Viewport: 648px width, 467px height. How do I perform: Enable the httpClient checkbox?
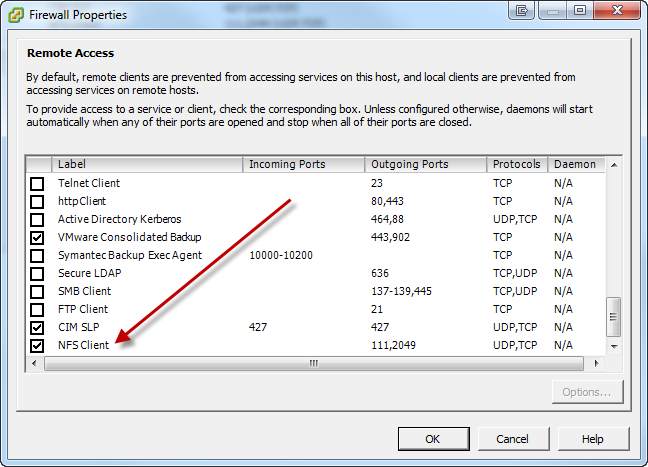click(37, 202)
